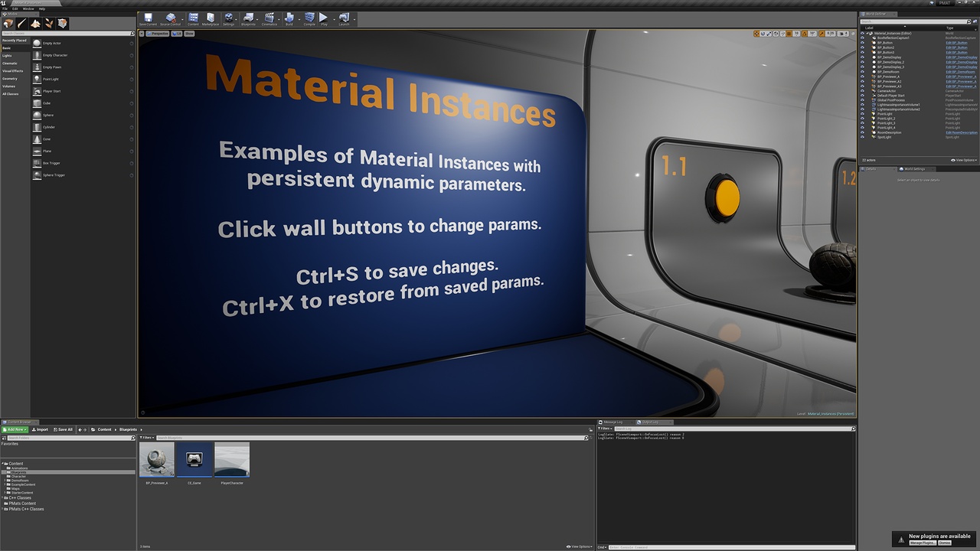Click the Cube icon in Place list
Screen dimensions: 980x551
[x=37, y=103]
